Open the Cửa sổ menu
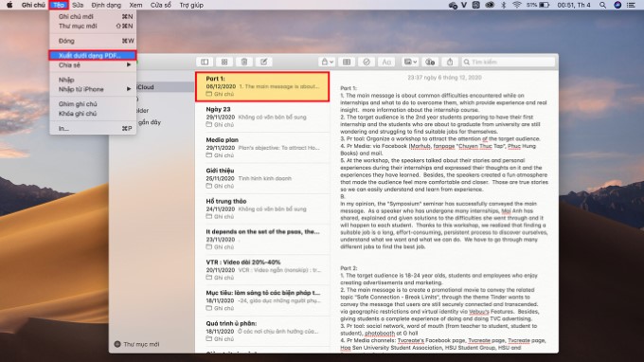Image resolution: width=644 pixels, height=362 pixels. click(x=161, y=5)
